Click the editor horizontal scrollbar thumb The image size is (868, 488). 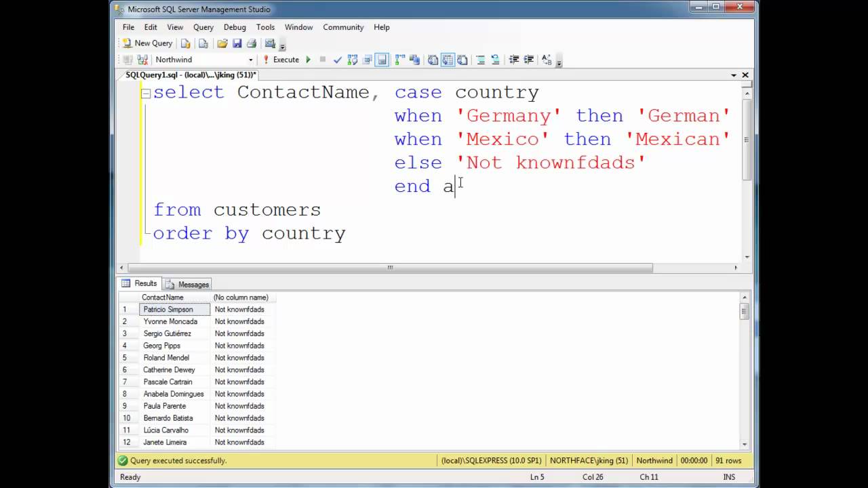point(390,268)
